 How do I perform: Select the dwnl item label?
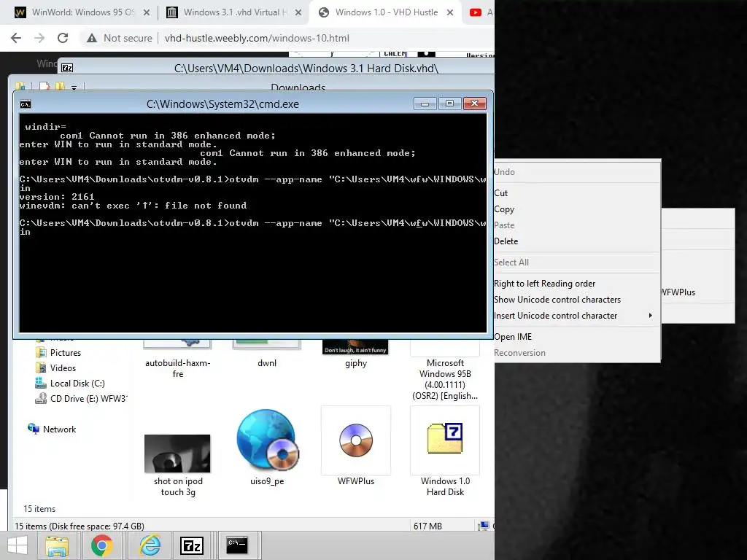[267, 363]
